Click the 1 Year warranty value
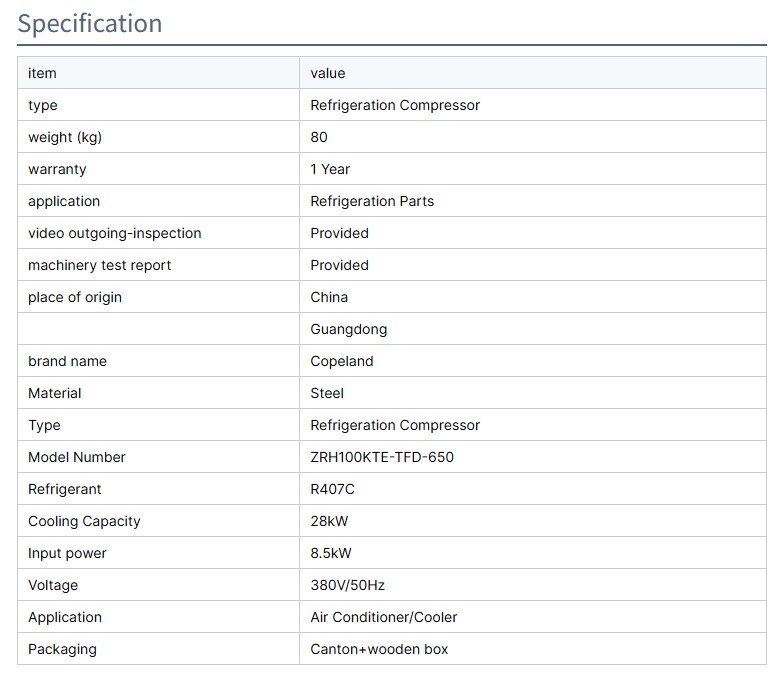The image size is (780, 676). tap(330, 169)
